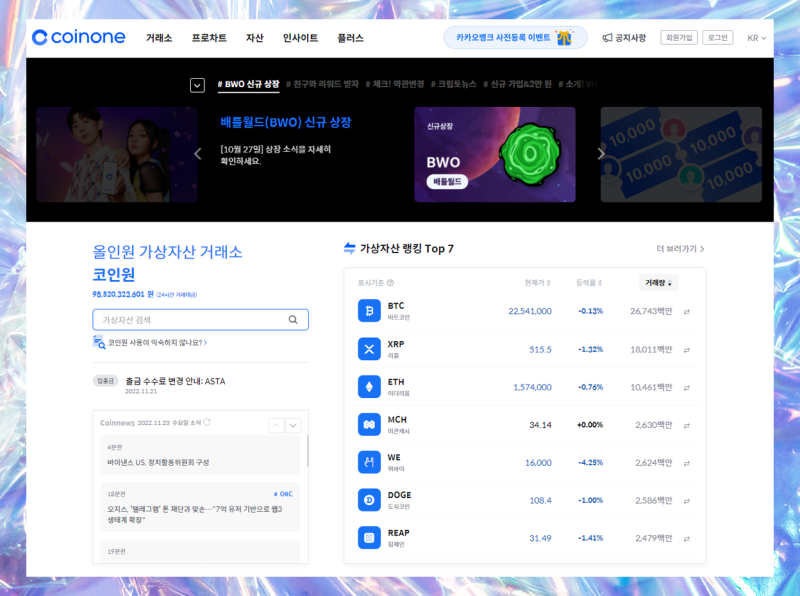Click the # ORC news tag
Viewport: 800px width, 596px height.
283,494
